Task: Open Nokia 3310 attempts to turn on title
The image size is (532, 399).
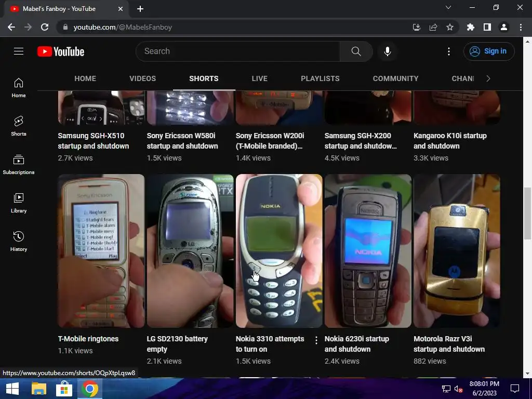Action: (270, 344)
